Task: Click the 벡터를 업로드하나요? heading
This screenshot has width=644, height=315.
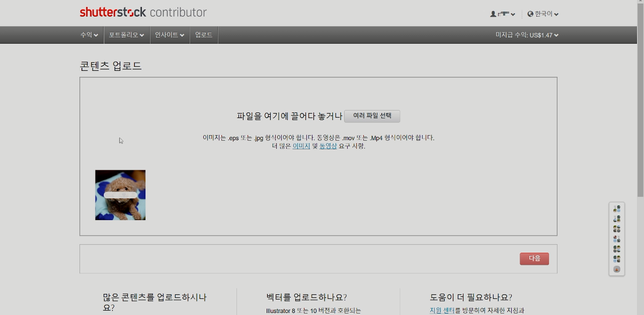Action: [306, 297]
